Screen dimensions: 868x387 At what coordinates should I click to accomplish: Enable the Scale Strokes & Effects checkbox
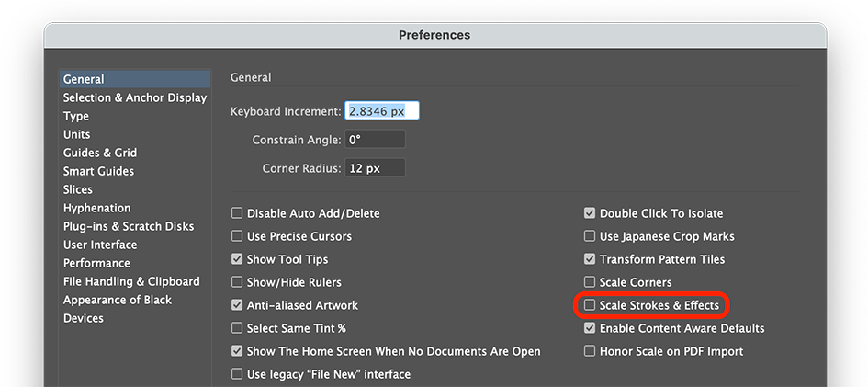[x=590, y=305]
